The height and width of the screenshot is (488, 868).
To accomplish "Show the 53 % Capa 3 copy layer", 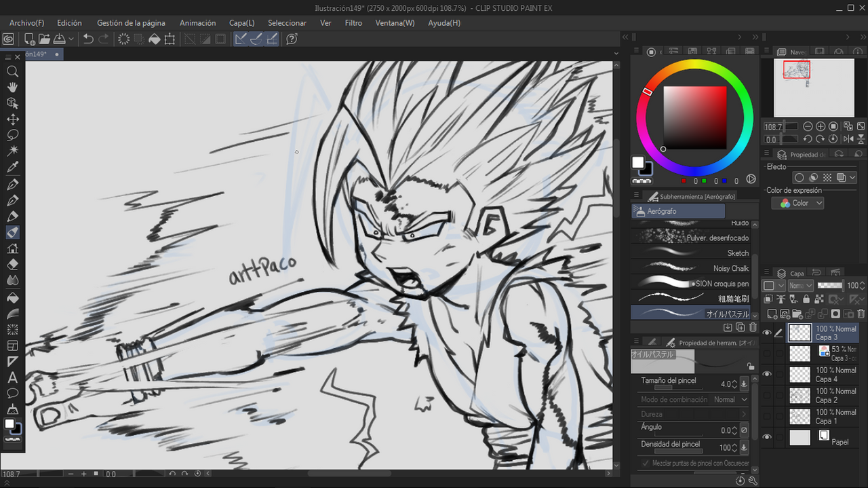I will [x=767, y=354].
